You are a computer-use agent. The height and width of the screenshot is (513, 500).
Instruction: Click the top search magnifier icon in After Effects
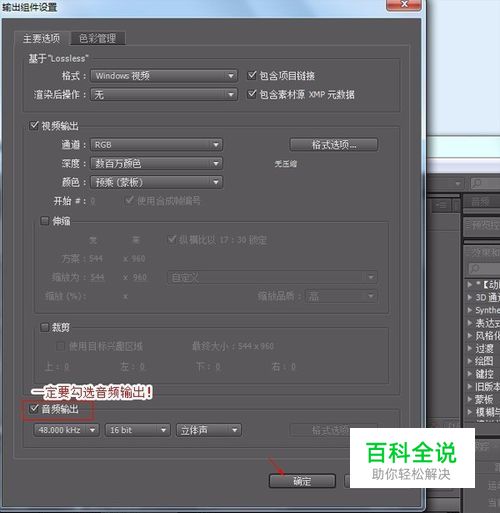point(477,183)
